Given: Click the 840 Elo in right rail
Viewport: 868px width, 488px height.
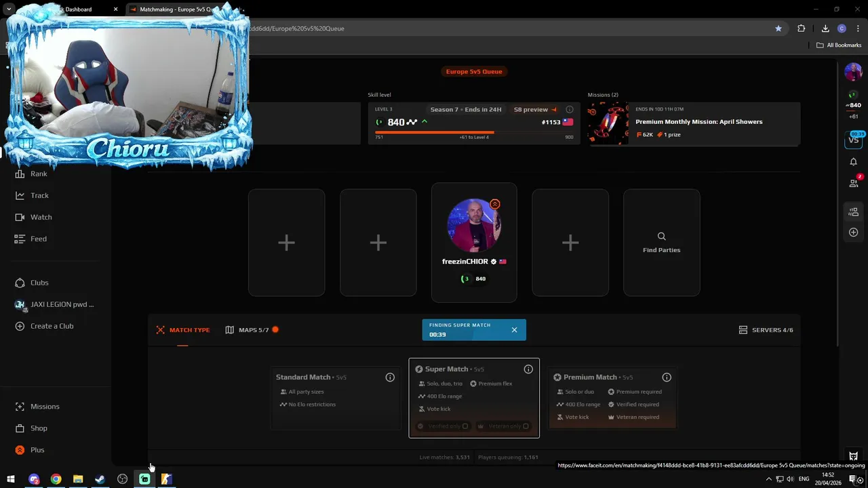Looking at the screenshot, I should 853,105.
